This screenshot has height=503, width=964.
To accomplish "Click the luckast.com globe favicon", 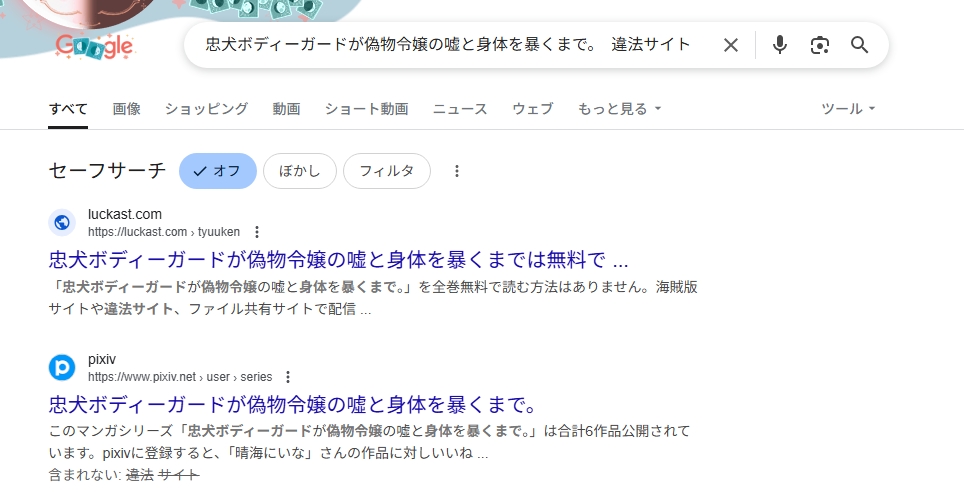I will click(x=62, y=223).
